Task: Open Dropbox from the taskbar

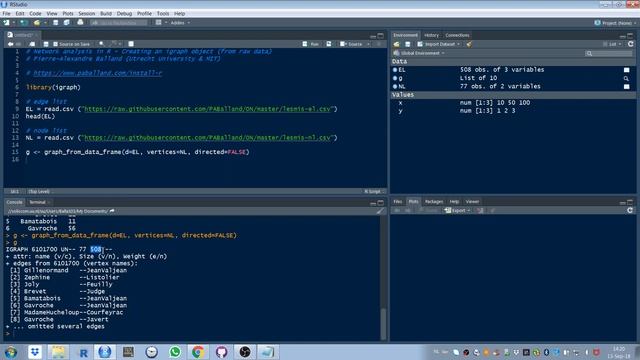Action: tap(35, 352)
